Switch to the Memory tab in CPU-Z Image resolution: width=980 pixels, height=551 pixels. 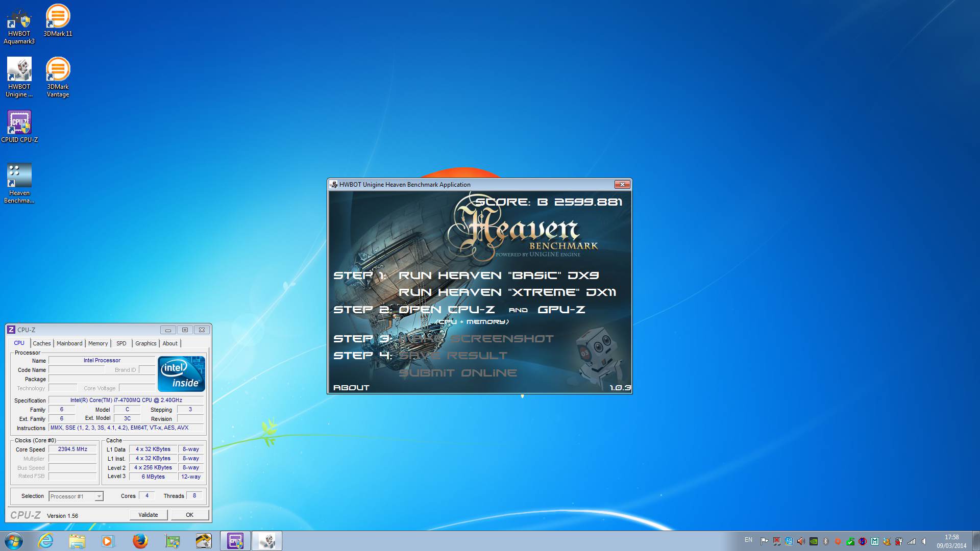tap(98, 344)
